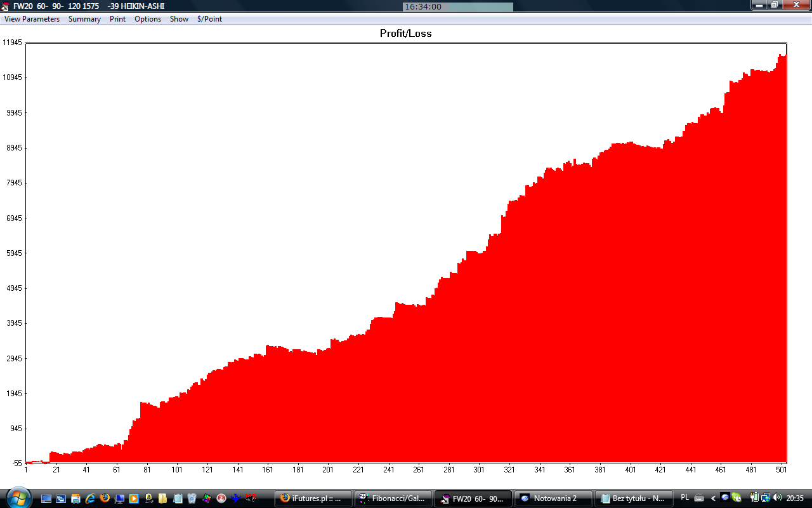The image size is (812, 508).
Task: Click the 11945 y-axis label
Action: (13, 43)
